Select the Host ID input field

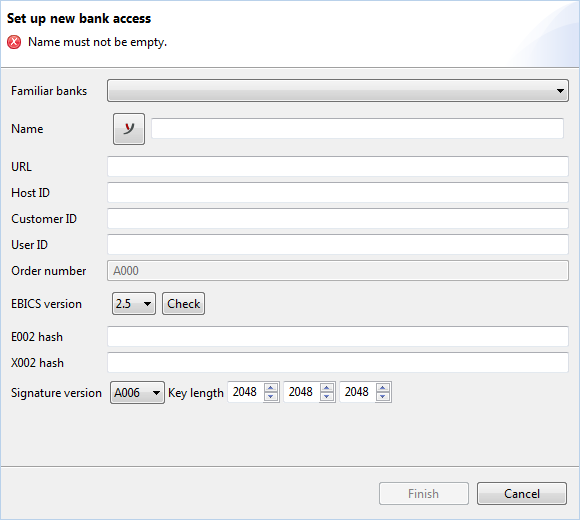338,192
